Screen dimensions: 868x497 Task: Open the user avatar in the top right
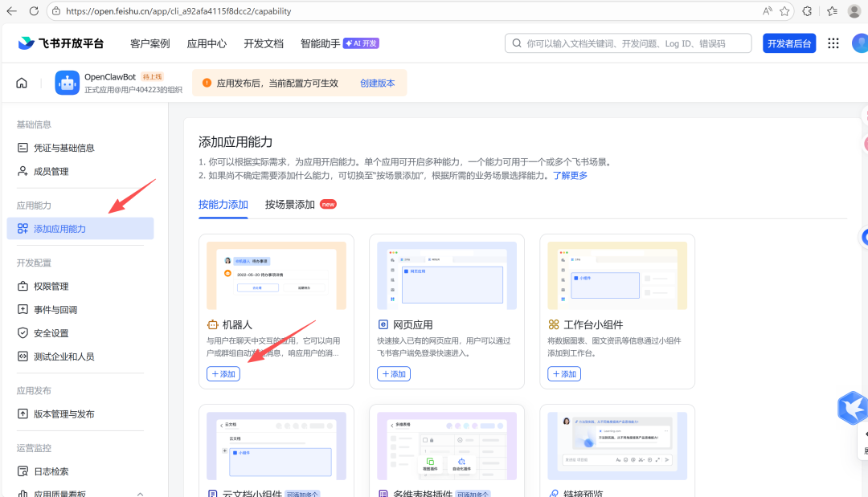click(860, 43)
